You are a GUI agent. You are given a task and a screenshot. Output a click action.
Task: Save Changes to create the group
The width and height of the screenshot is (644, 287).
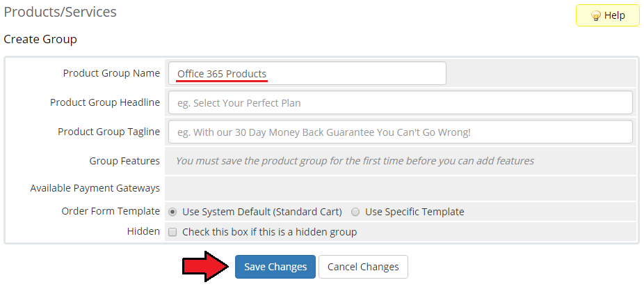click(275, 267)
